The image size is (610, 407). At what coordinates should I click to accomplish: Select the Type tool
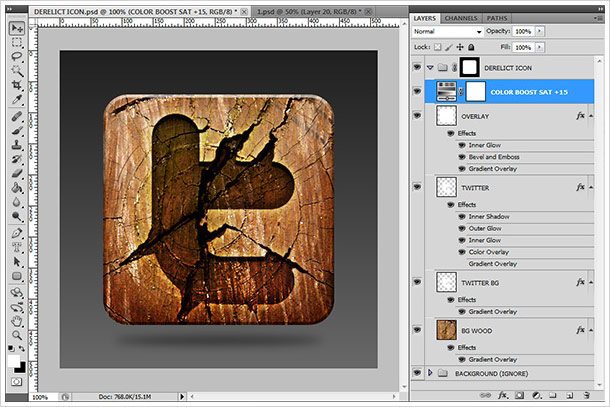point(16,247)
